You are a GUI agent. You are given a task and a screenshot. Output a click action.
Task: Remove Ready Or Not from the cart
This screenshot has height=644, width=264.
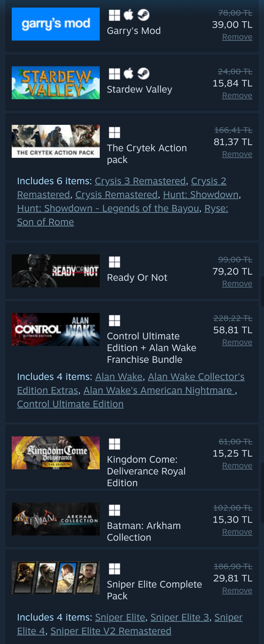tap(237, 284)
